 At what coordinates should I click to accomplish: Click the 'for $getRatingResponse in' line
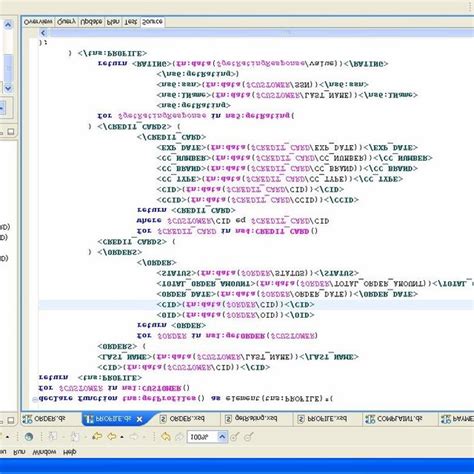(196, 116)
